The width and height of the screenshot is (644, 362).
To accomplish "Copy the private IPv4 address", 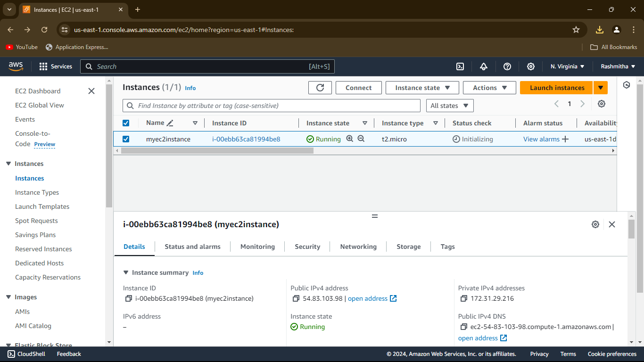I will [464, 298].
